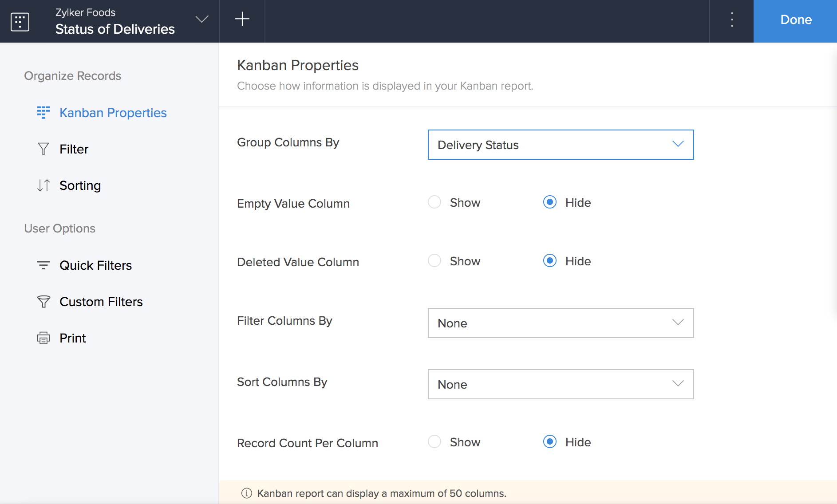Enable Show for Record Count Per Column
The width and height of the screenshot is (837, 504).
[434, 442]
